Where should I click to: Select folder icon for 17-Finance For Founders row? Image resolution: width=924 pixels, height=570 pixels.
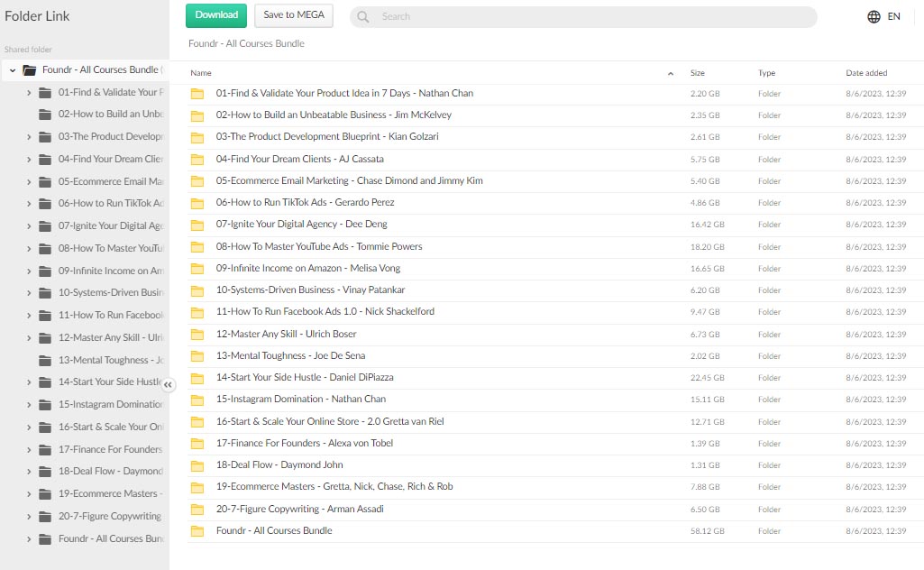pos(197,444)
